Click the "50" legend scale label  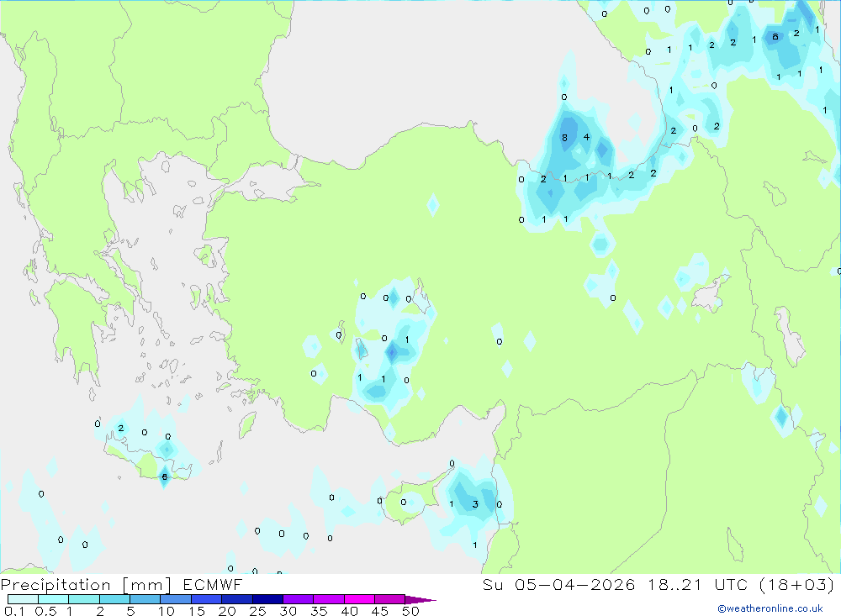click(x=410, y=611)
